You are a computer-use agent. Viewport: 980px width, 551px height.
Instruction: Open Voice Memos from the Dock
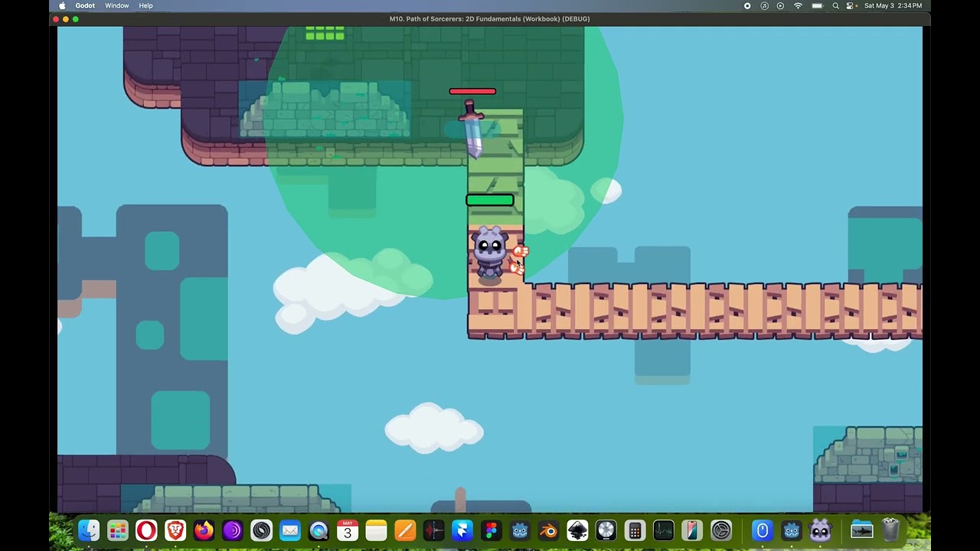coord(433,530)
